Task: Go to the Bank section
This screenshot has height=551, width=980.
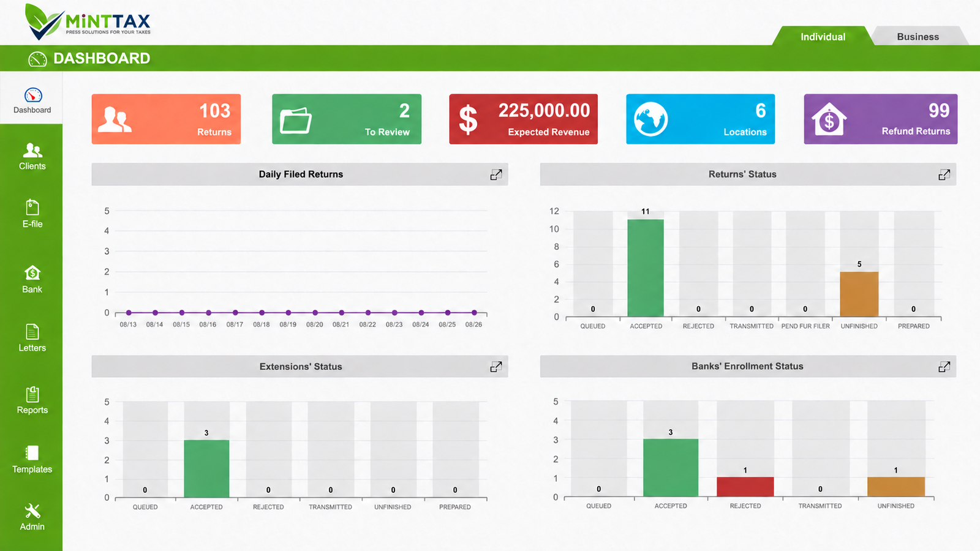Action: pyautogui.click(x=32, y=280)
